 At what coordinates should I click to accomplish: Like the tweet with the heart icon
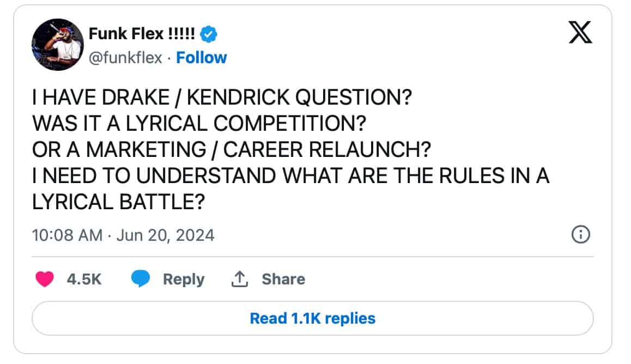pyautogui.click(x=45, y=280)
